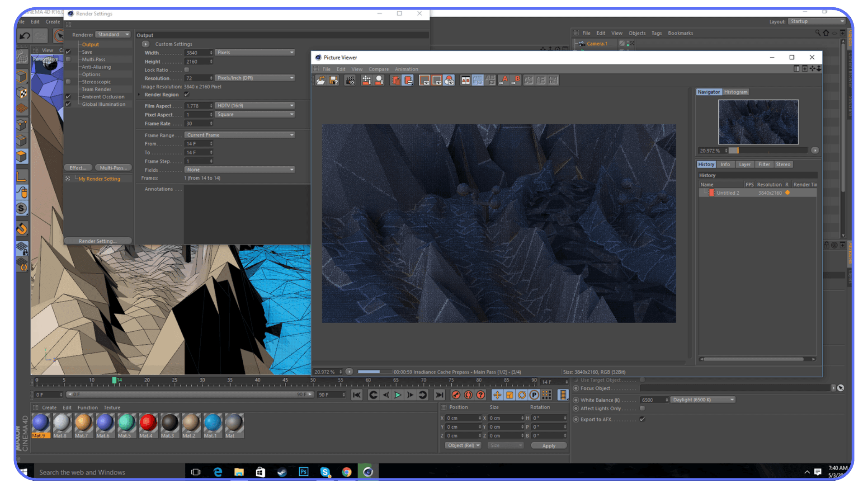Image resolution: width=868 pixels, height=488 pixels.
Task: Open Photoshop from the Windows taskbar
Action: click(303, 472)
